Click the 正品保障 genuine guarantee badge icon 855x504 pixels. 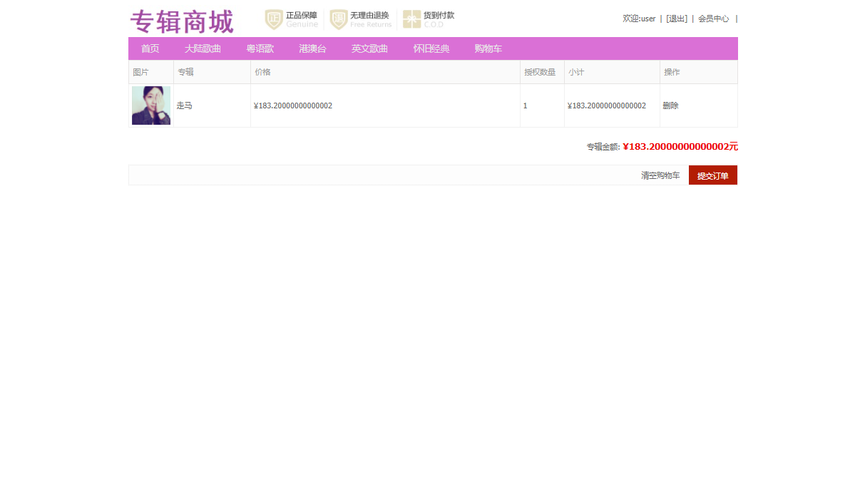click(x=273, y=19)
